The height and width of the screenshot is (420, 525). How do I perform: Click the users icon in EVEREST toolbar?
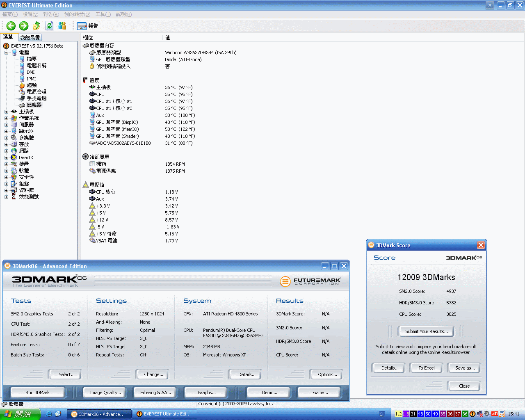click(62, 26)
